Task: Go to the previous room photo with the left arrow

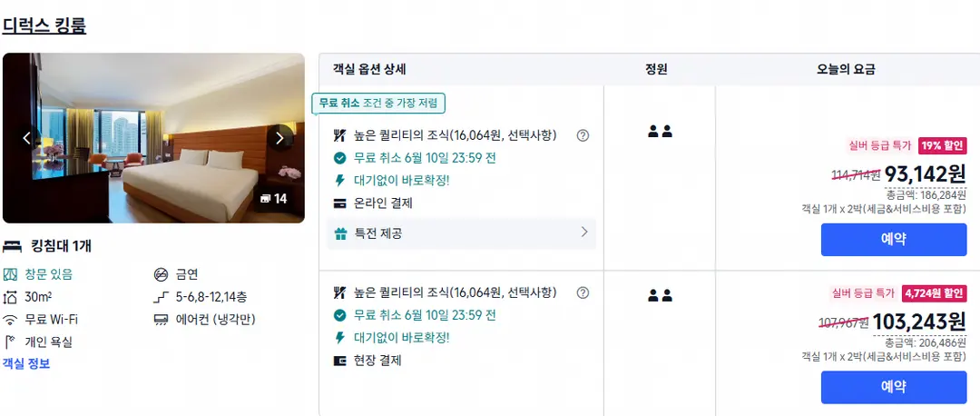Action: tap(26, 138)
